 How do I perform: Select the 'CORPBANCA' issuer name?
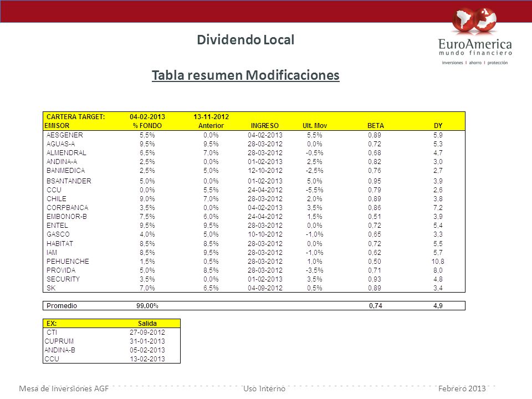(68, 207)
